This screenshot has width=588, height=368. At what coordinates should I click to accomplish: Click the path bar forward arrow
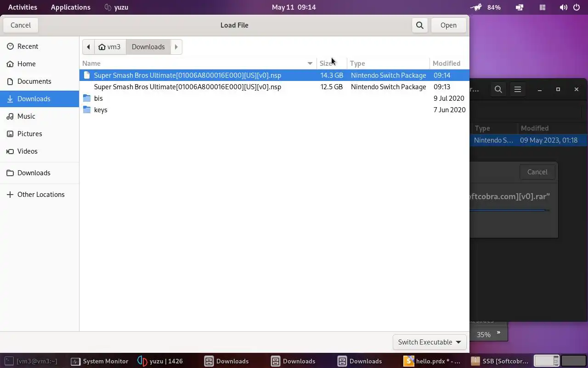[x=176, y=47]
